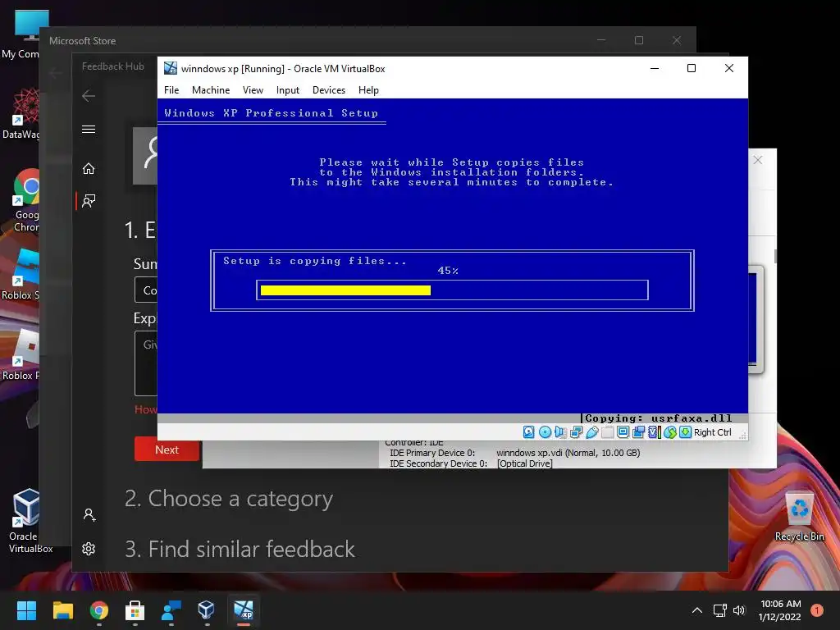Open Google Chrome from the taskbar
This screenshot has height=630, width=840.
click(99, 610)
